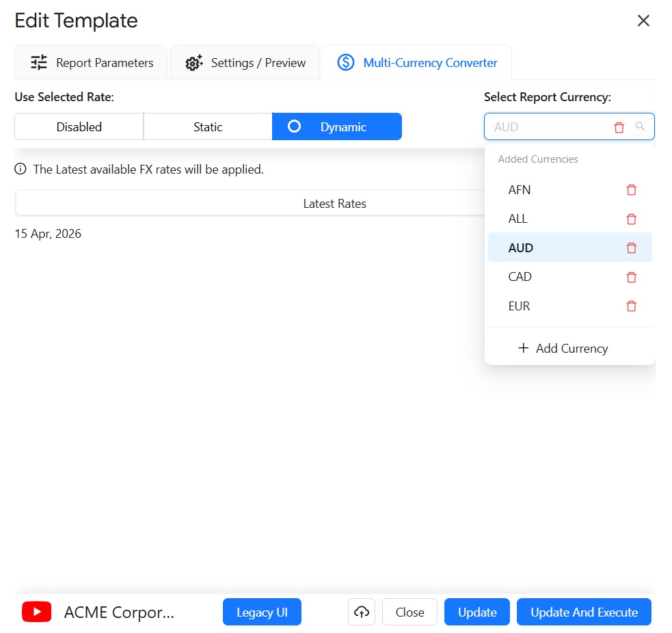
Task: Click the Select Report Currency search field
Action: coord(547,127)
